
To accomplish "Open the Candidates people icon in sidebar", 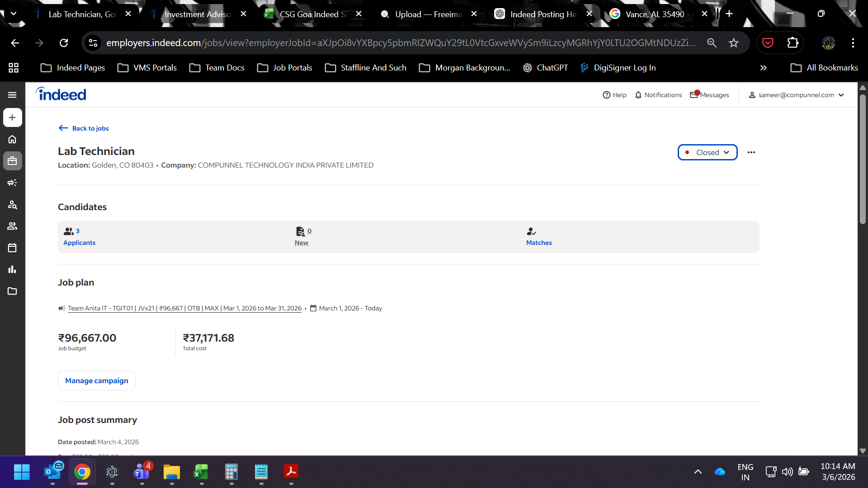I will point(12,226).
